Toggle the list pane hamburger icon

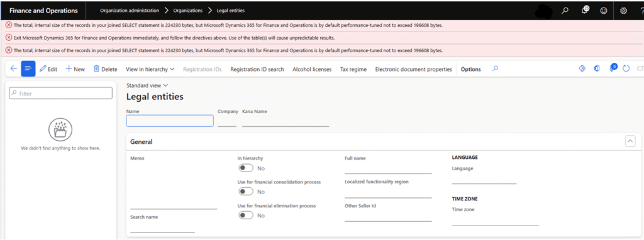[28, 69]
